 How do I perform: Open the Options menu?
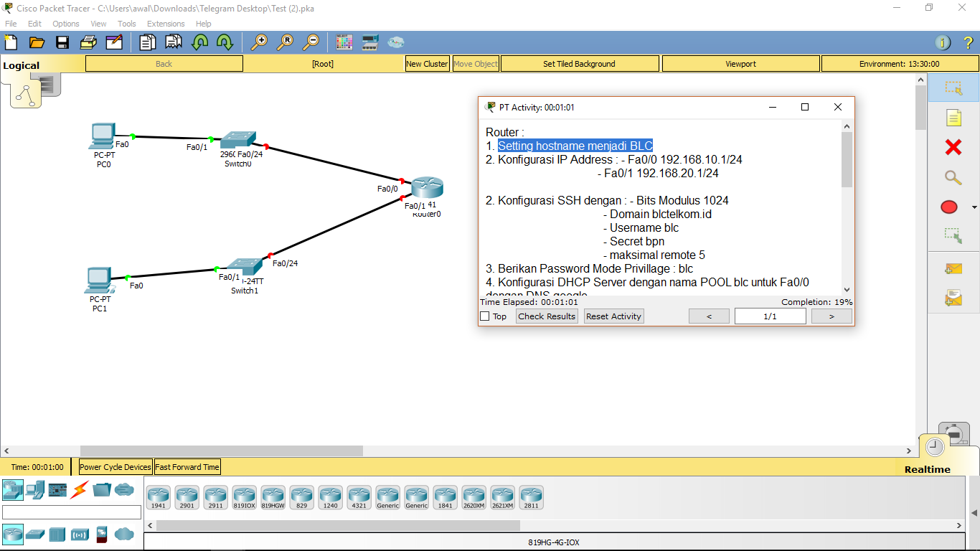click(65, 24)
